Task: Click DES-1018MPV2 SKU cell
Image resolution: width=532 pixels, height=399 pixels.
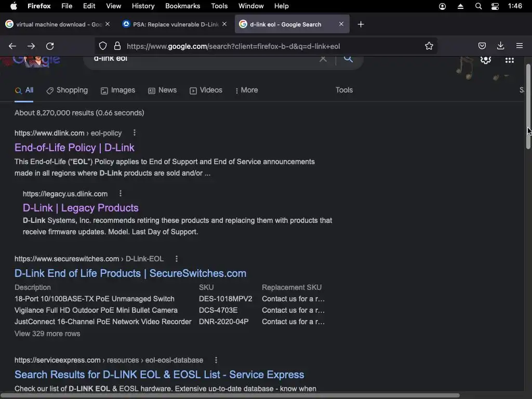Action: click(x=225, y=299)
